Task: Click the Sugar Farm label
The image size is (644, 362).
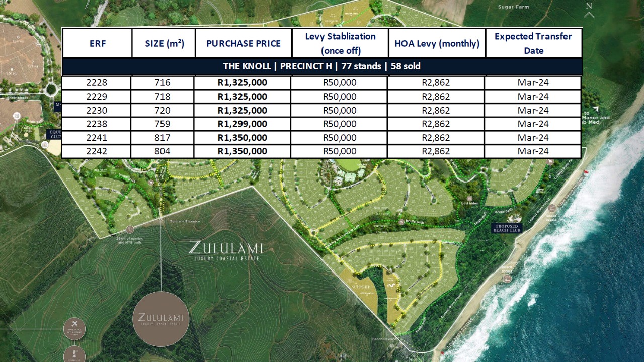Action: [513, 7]
